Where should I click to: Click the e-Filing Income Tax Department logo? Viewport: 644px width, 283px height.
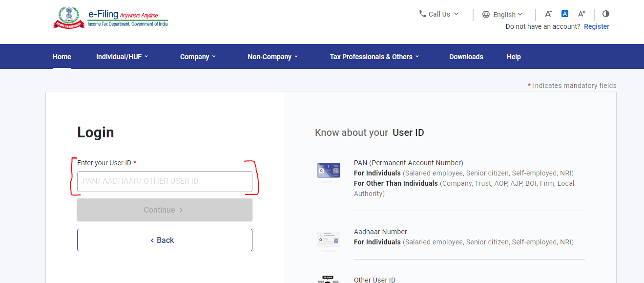coord(110,18)
